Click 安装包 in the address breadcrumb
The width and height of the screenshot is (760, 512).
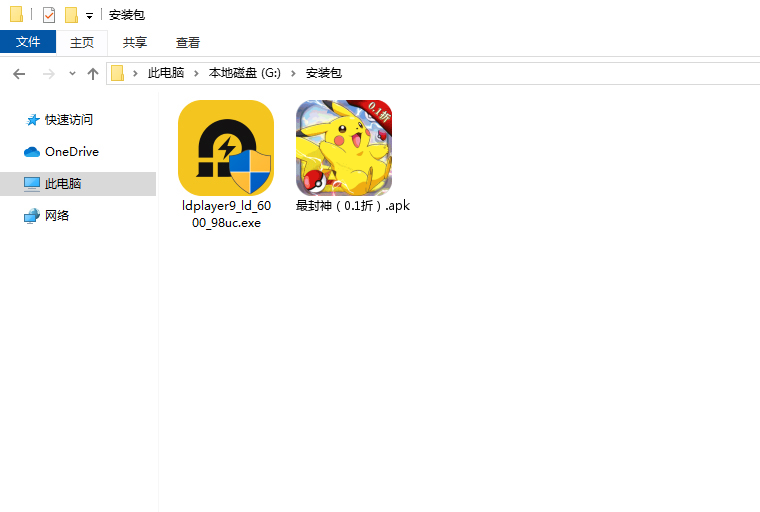(324, 73)
